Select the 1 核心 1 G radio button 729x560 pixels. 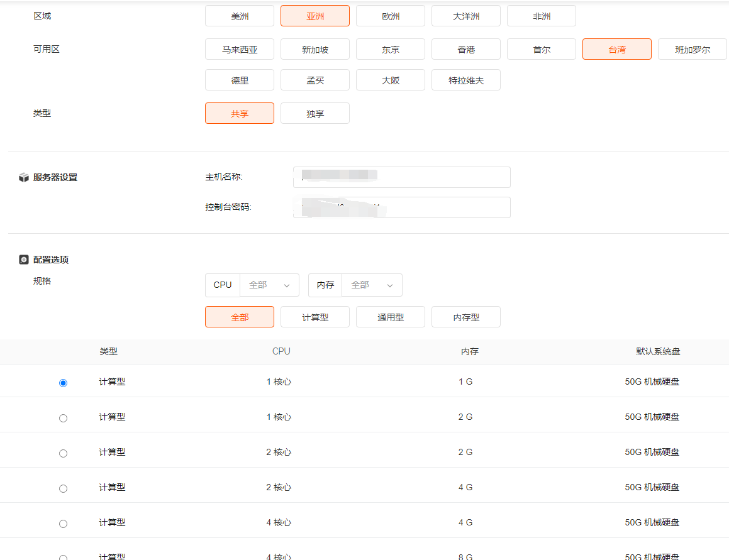(x=63, y=383)
